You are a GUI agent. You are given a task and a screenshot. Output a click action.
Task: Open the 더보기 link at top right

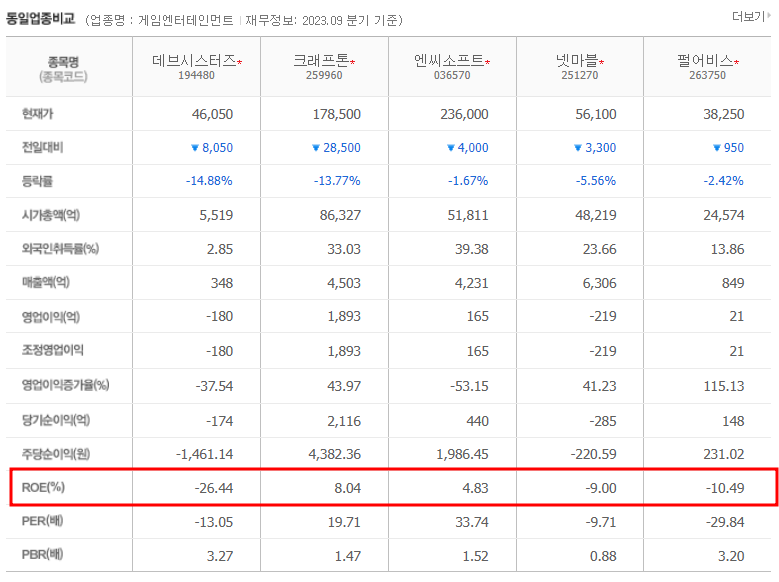tap(751, 16)
